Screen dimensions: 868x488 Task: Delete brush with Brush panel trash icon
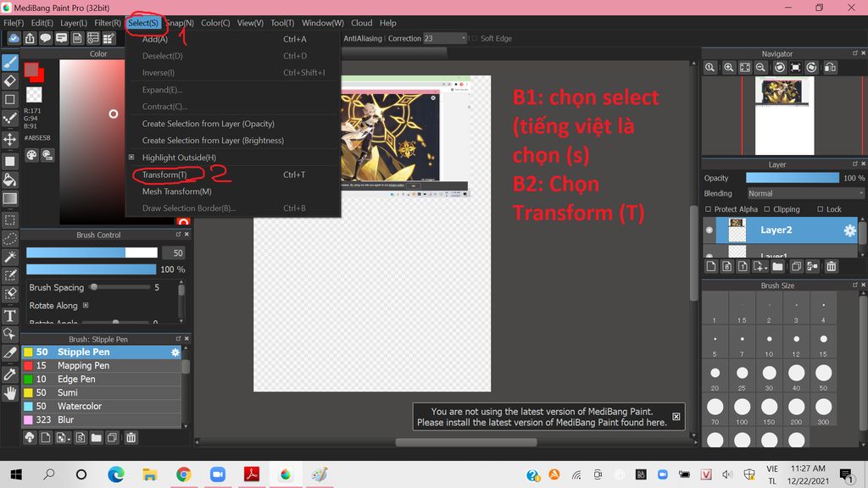131,438
